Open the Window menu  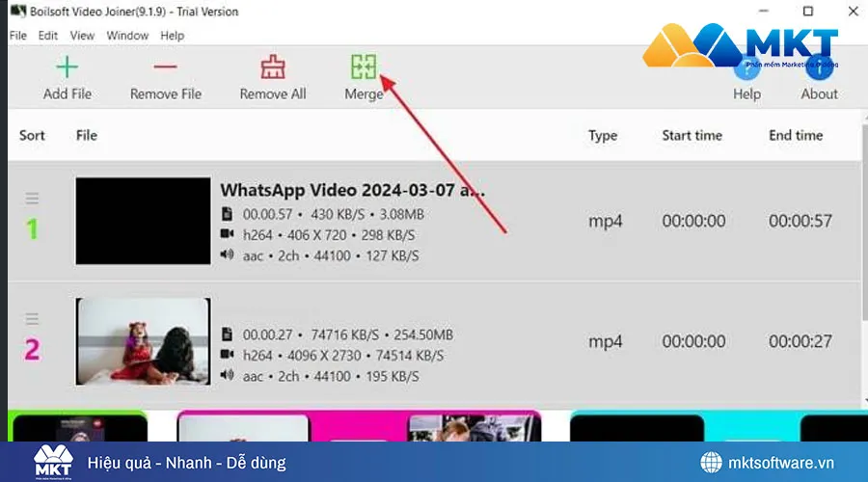[127, 36]
